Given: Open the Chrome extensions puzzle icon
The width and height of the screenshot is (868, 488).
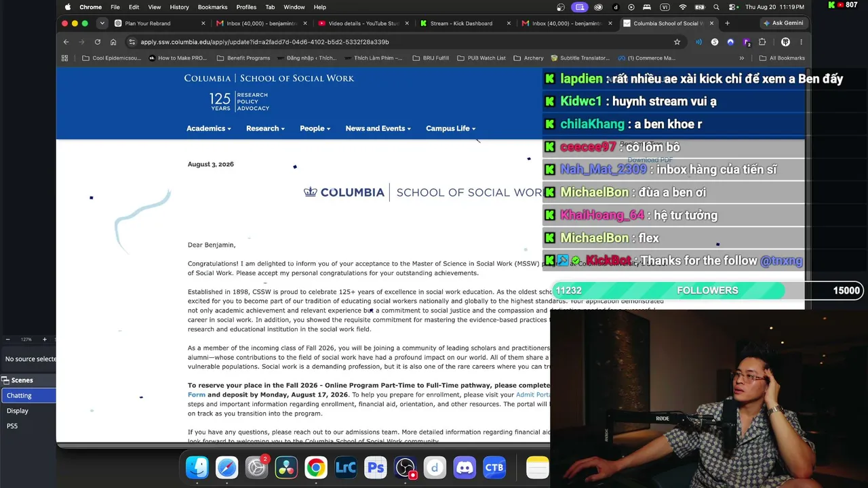Looking at the screenshot, I should [762, 42].
